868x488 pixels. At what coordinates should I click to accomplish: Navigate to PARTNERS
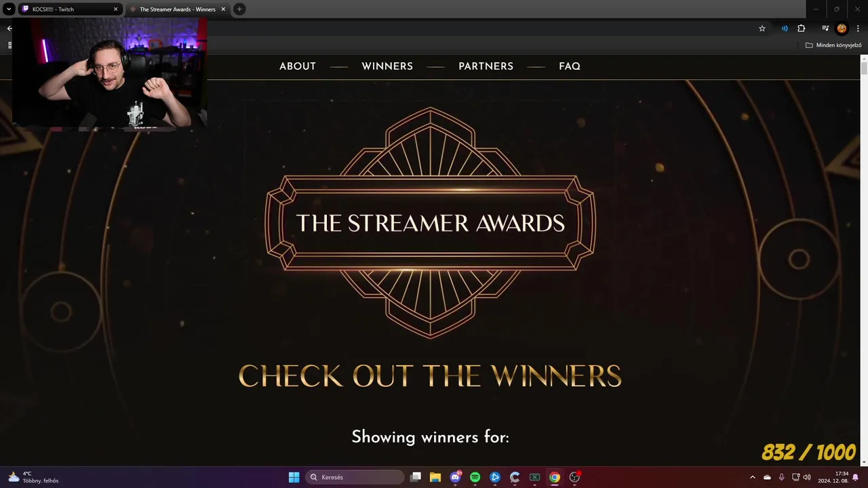coord(486,66)
